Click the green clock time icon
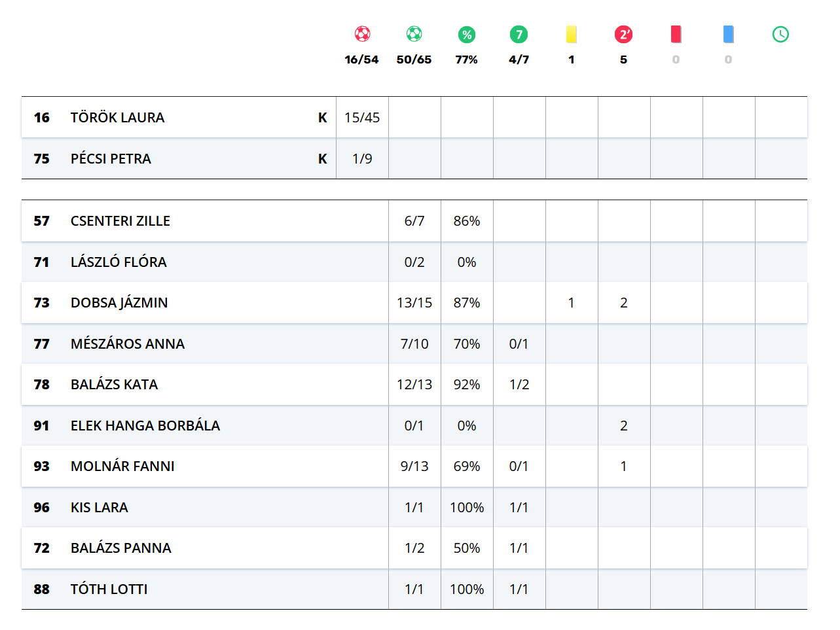Screen dimensions: 840x630 pos(780,35)
